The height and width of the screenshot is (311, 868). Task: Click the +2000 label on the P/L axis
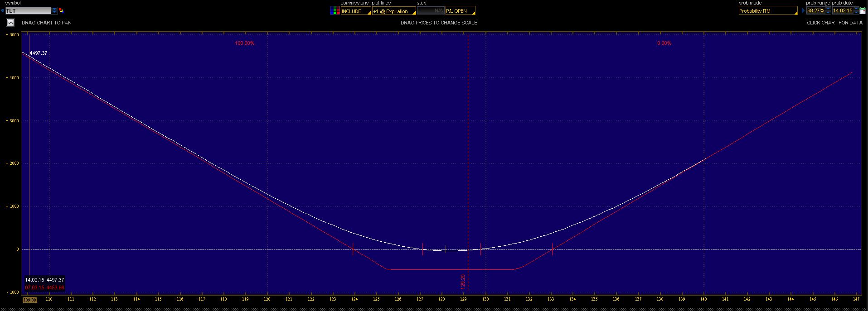(12, 163)
